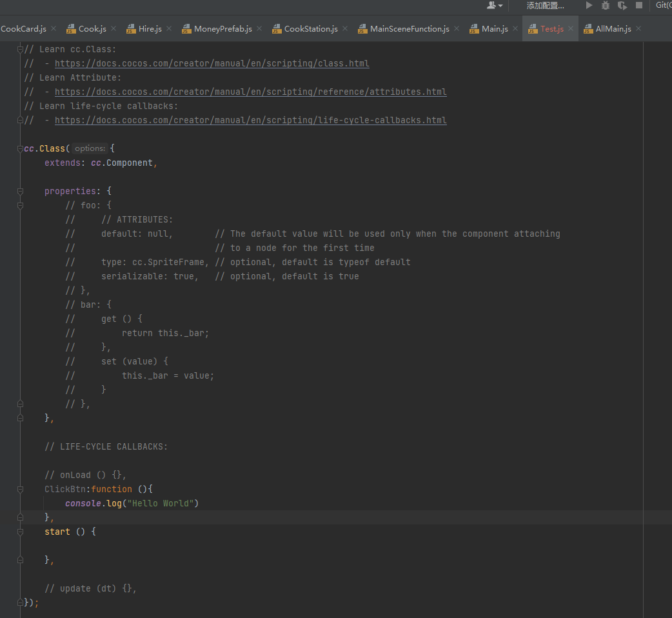Close the Main.js tab
The image size is (672, 618).
[x=515, y=29]
